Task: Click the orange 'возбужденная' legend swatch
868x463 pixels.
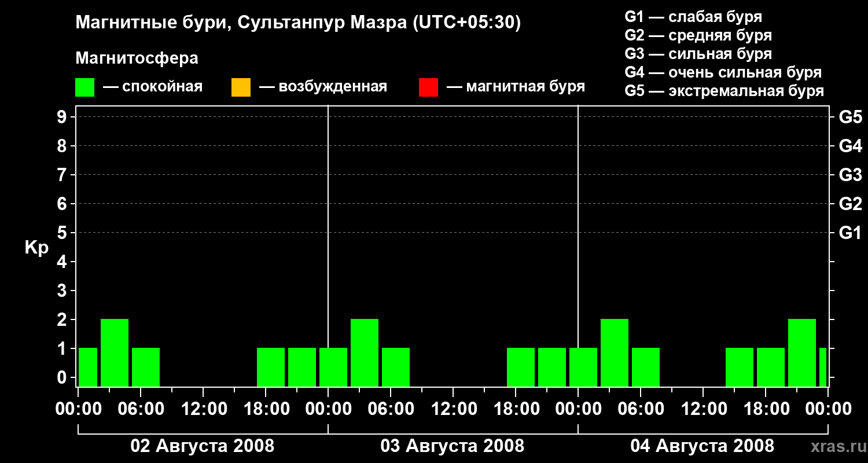Action: click(x=241, y=87)
